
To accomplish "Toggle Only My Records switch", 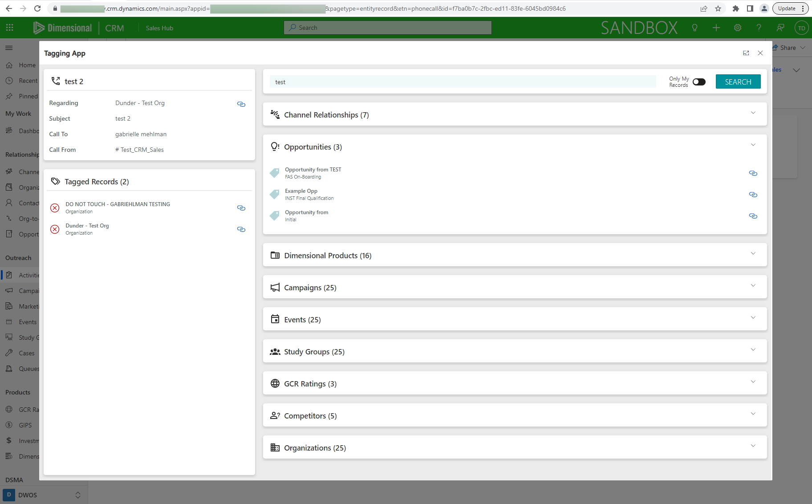I will click(x=699, y=82).
